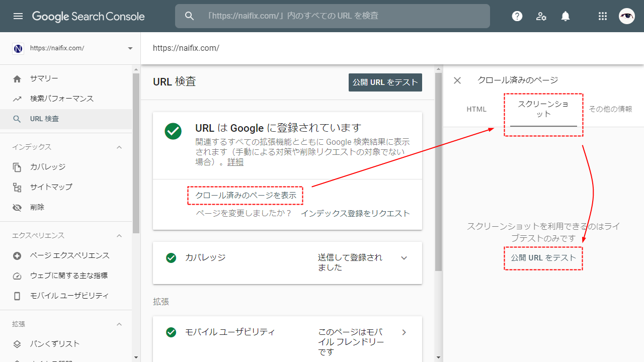Viewport: 644px width, 362px height.
Task: Click the green check on the カバレッジ card
Action: pos(171,257)
